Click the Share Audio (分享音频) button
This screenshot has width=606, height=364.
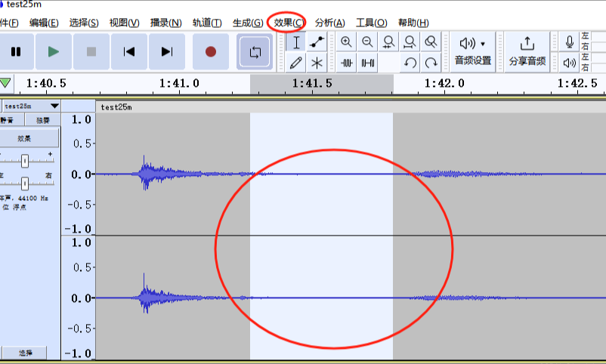527,51
